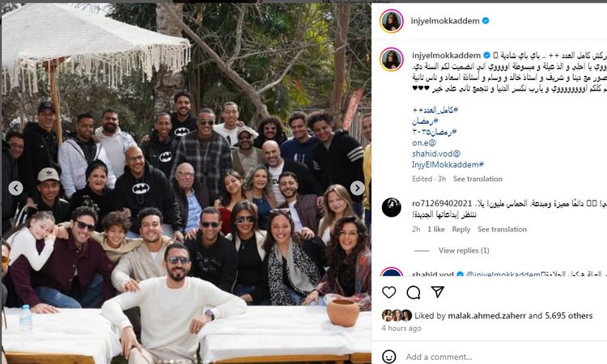Reply to ro71269402021's comment
The width and height of the screenshot is (607, 364).
tap(461, 230)
